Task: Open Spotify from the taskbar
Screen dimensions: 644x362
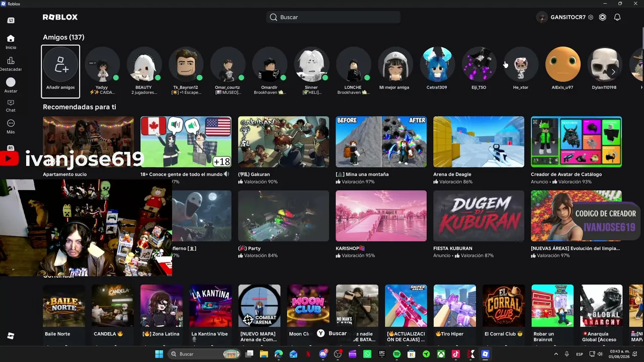Action: 396,354
